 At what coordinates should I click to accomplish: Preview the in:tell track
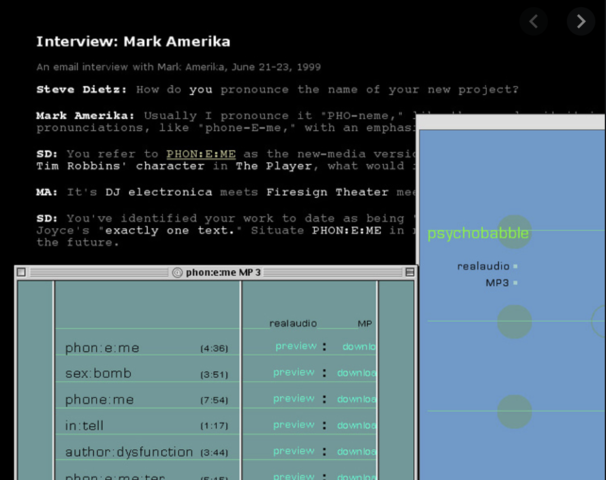click(294, 425)
